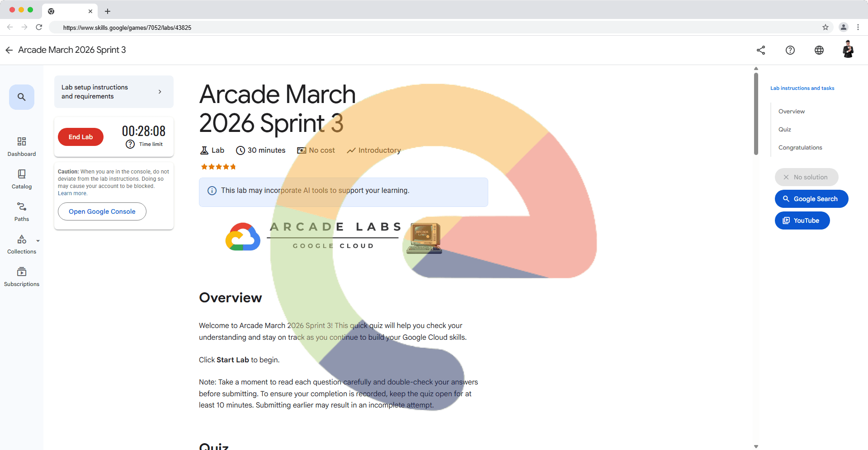Screen dimensions: 868x450
Task: Click the browser back button
Action: pos(10,27)
